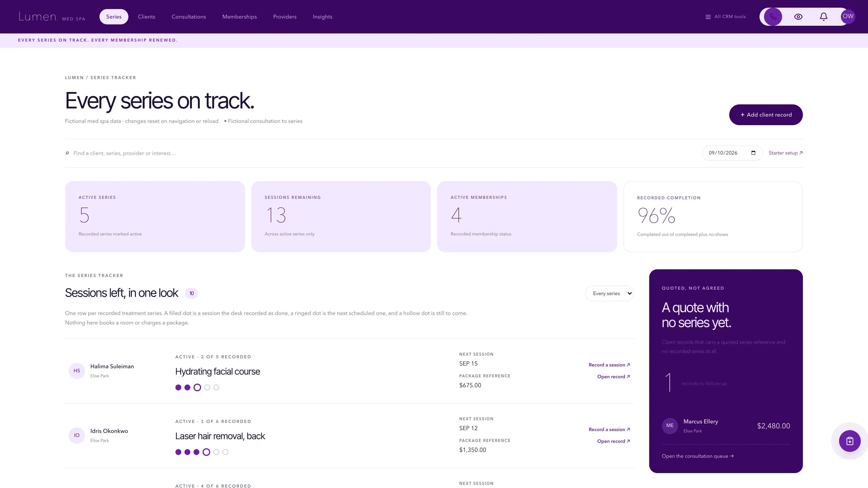Open record for Idris Okonkwo's series

[614, 441]
